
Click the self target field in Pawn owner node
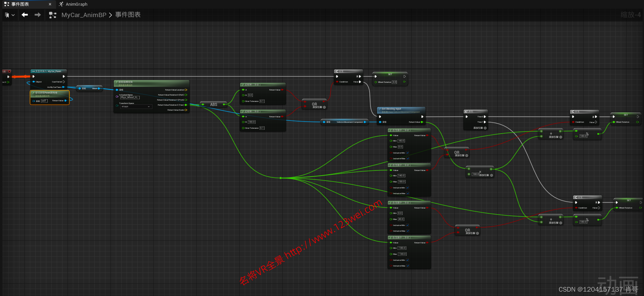[x=44, y=101]
